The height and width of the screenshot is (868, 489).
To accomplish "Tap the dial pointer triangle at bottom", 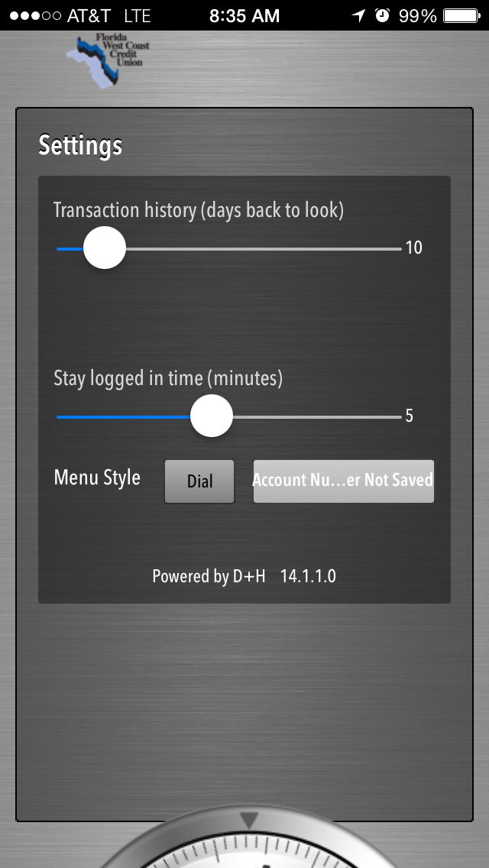I will (x=250, y=820).
